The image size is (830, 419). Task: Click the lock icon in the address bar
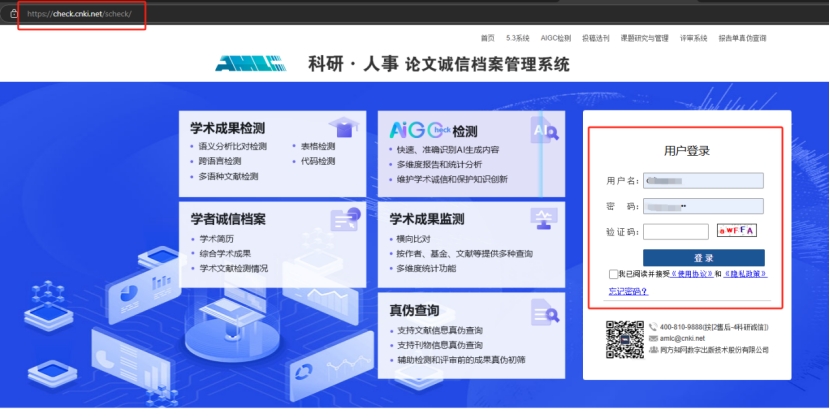point(14,14)
